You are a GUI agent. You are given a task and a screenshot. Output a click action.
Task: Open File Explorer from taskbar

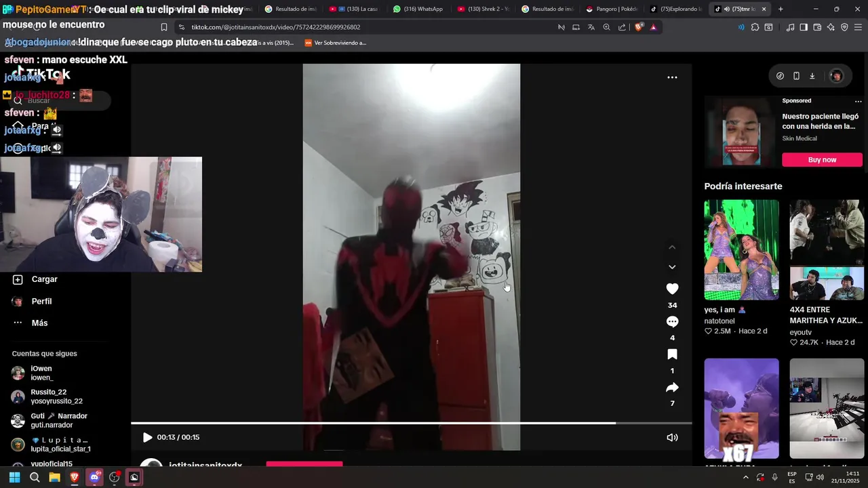(54, 477)
